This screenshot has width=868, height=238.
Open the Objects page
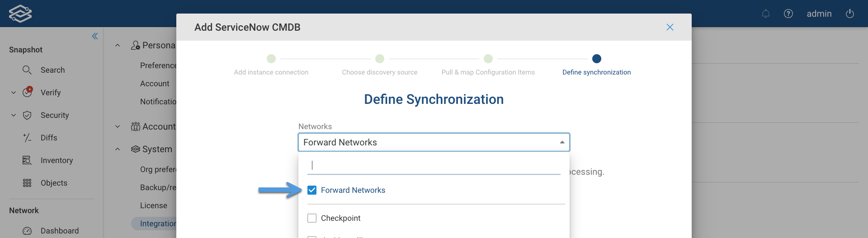point(54,183)
